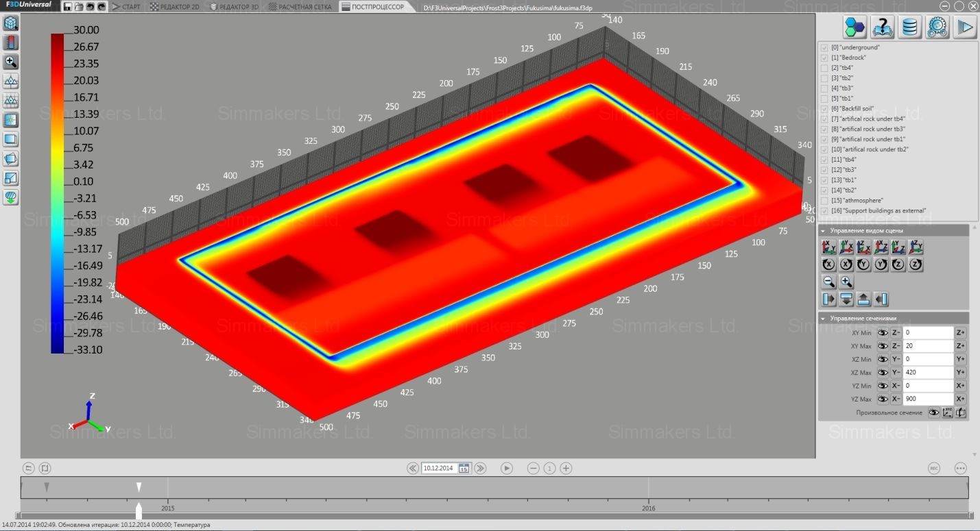
Task: Click the date field 10.12.2014
Action: 440,468
